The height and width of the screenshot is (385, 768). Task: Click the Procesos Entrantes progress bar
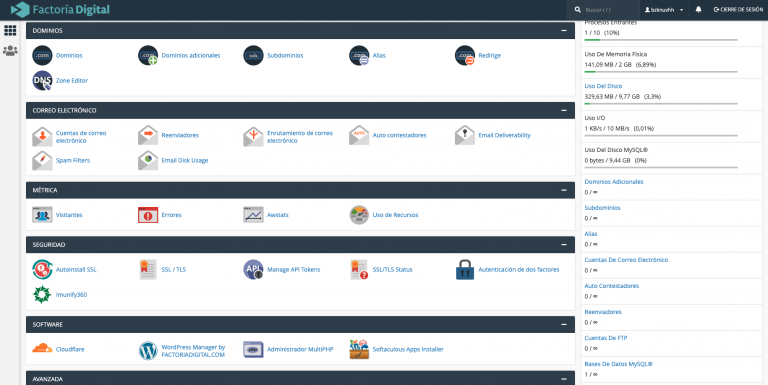(661, 40)
